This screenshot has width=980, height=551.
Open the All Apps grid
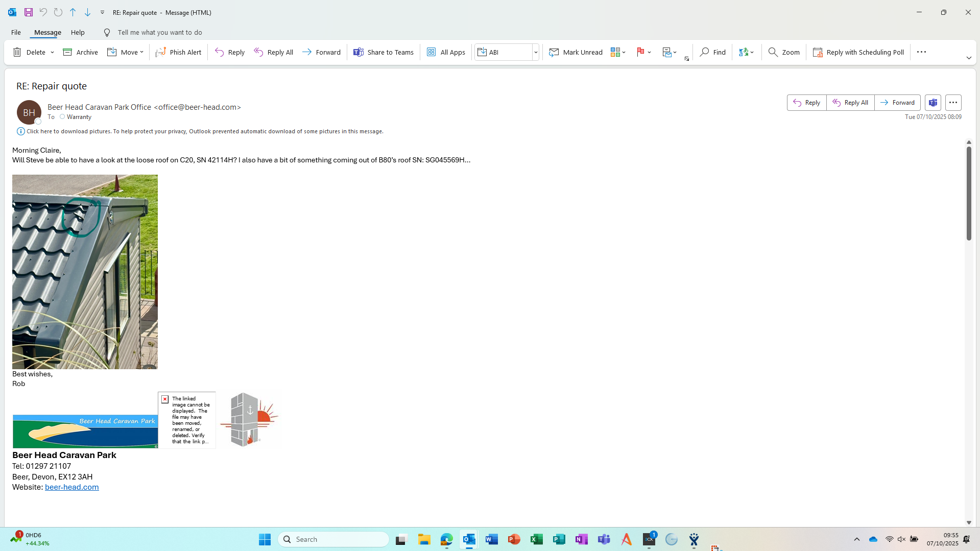click(x=446, y=52)
